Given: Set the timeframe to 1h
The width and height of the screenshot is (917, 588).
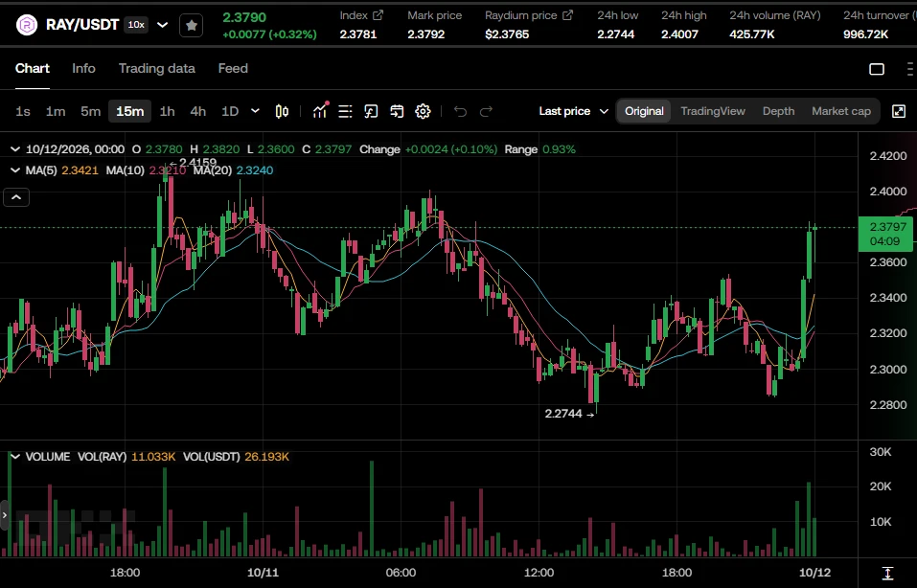Looking at the screenshot, I should 168,111.
